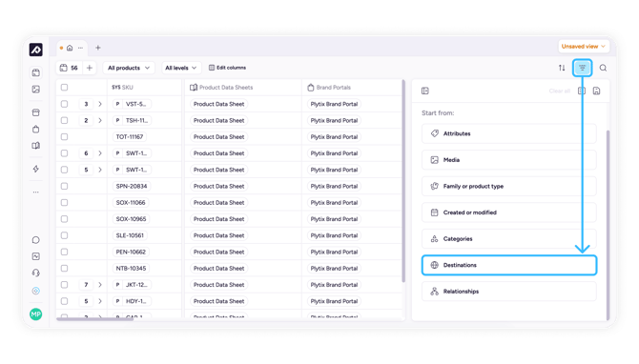Click the sort arrows icon
The width and height of the screenshot is (639, 364).
tap(562, 68)
